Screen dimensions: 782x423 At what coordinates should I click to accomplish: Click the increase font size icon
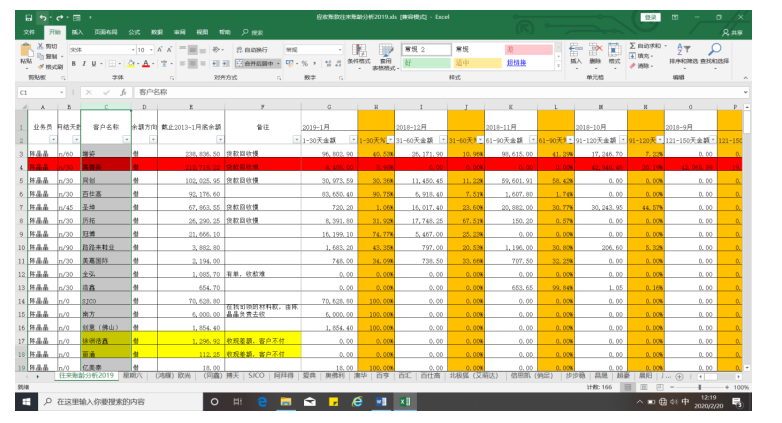[x=160, y=50]
